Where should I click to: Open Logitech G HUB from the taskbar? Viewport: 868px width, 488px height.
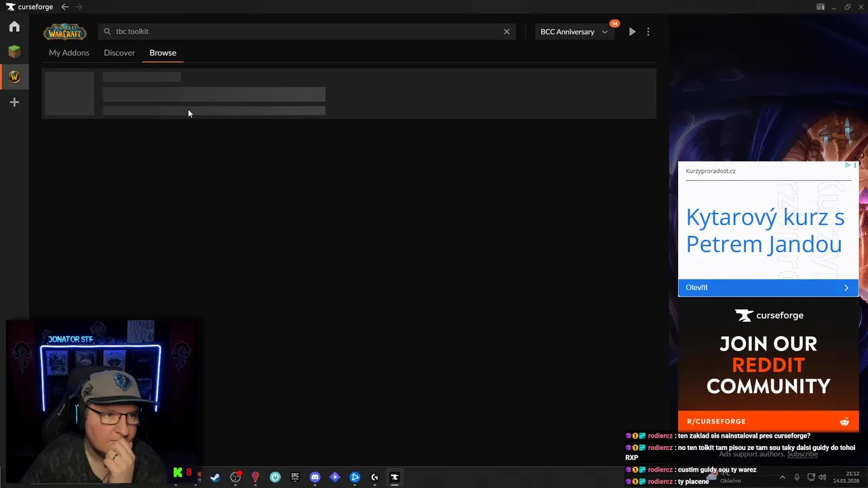click(374, 477)
